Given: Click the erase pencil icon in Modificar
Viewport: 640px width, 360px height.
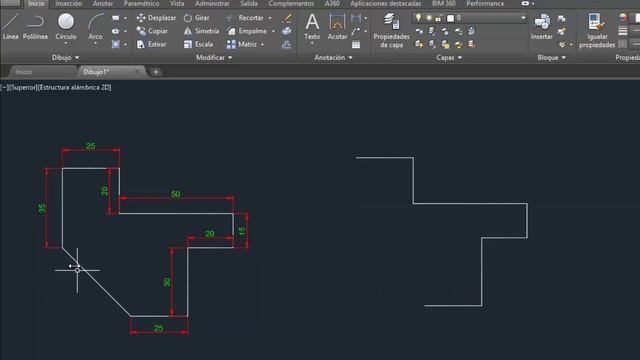Looking at the screenshot, I should point(287,18).
